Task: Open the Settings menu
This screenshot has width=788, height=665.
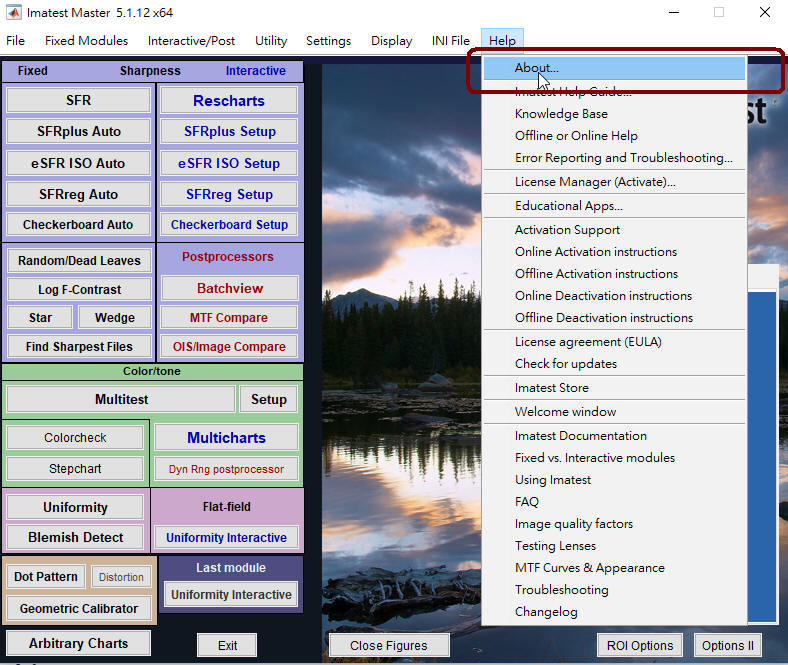Action: click(328, 41)
